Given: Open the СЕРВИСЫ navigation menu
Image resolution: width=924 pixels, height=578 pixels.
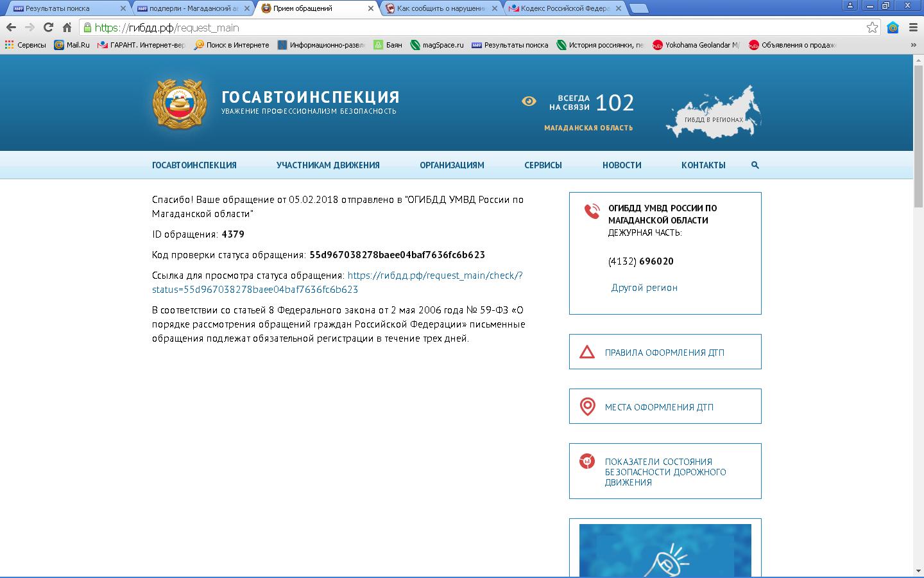Looking at the screenshot, I should pos(543,165).
